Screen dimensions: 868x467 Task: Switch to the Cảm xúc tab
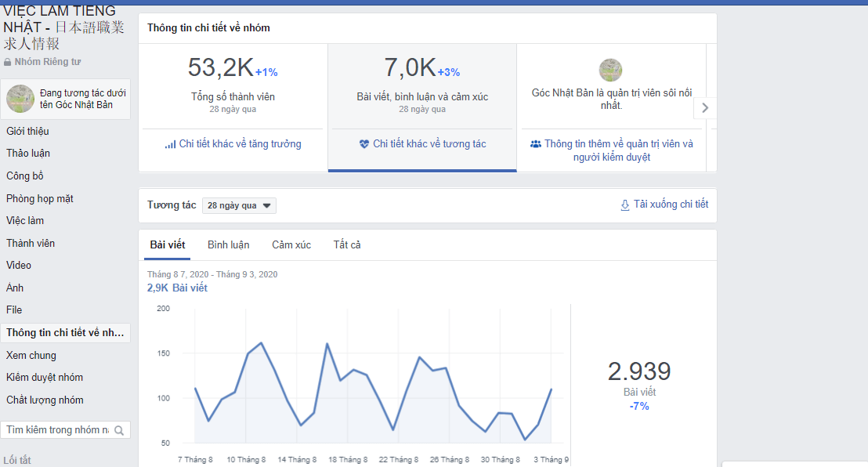pos(291,245)
